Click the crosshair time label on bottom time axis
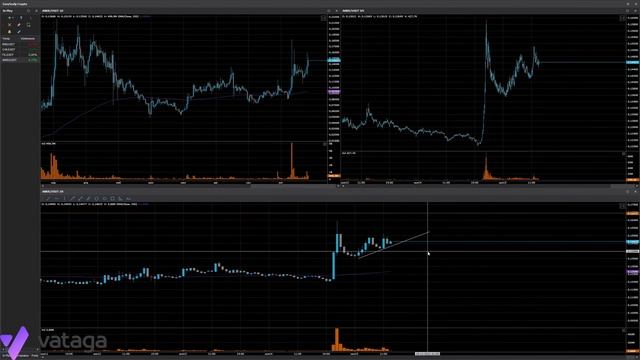Screen dimensions: 640x360 [427, 354]
